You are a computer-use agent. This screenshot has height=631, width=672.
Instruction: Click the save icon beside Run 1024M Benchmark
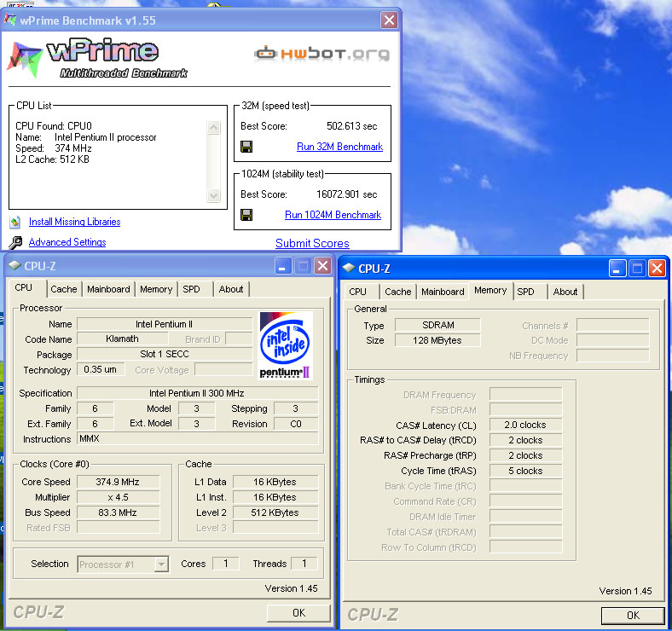(246, 215)
